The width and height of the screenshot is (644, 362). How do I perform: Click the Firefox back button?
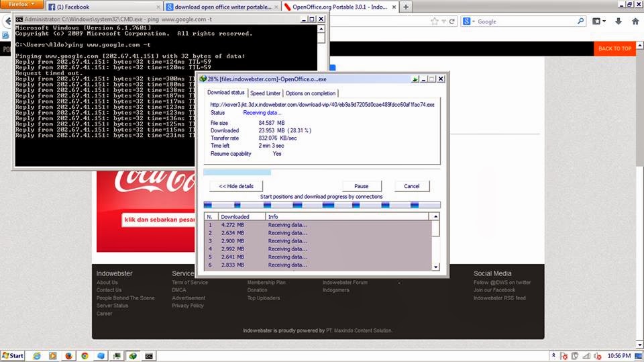point(7,21)
